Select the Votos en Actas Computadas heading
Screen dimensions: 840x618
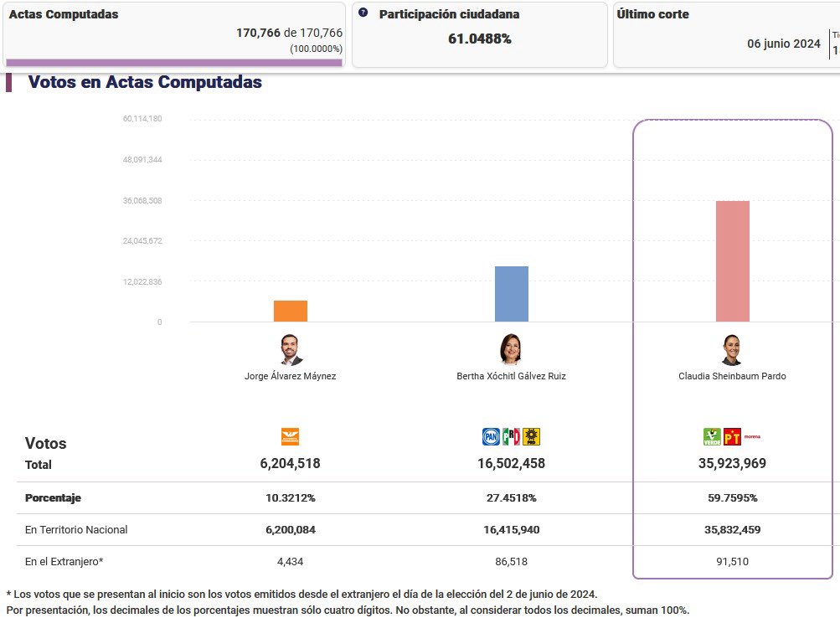tap(145, 82)
